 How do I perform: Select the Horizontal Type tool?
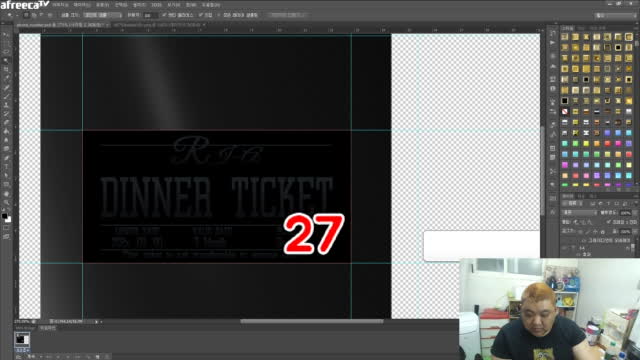pos(6,167)
